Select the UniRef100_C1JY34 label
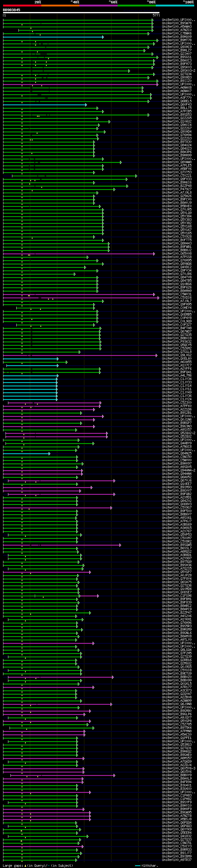This screenshot has width=197, height=868. point(177,379)
